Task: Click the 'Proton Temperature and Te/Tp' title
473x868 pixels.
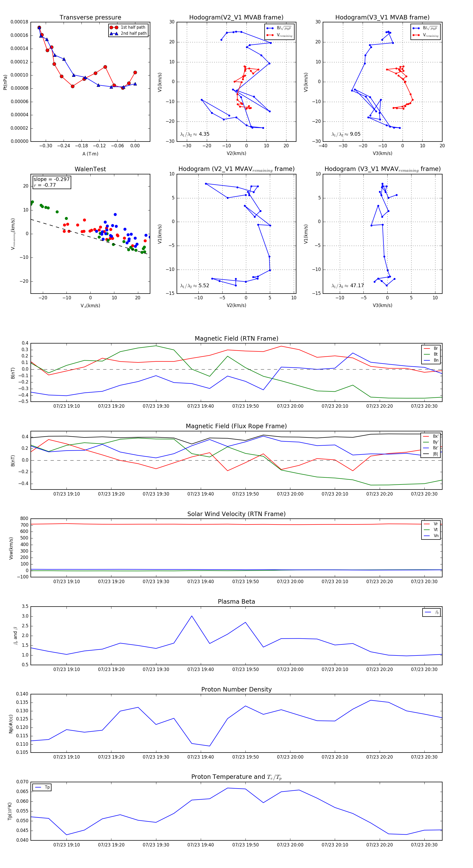Action: (236, 777)
